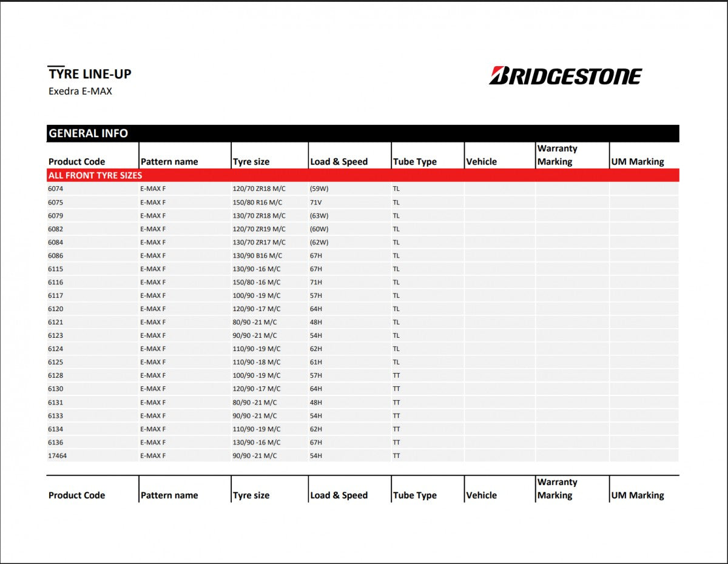Select product code 6086
Screen dimensions: 728x564
point(55,255)
